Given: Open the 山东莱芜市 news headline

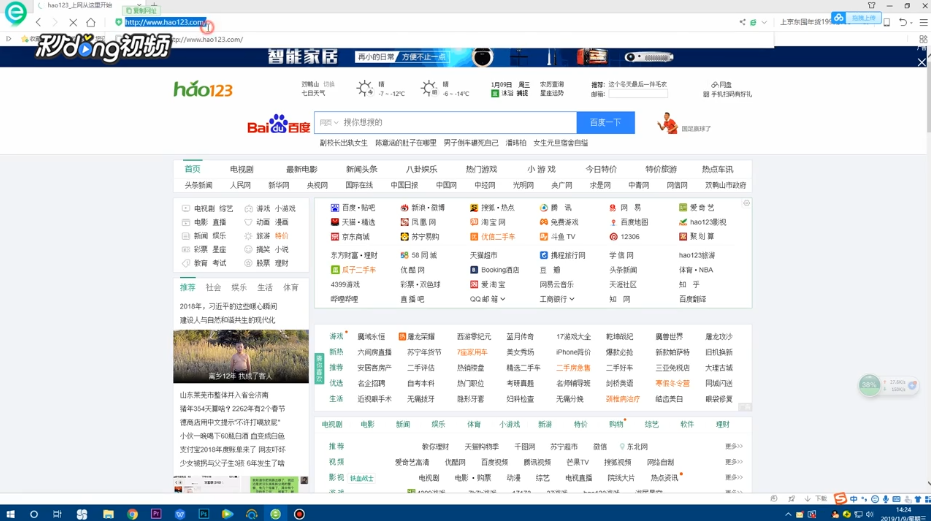Looking at the screenshot, I should [224, 395].
